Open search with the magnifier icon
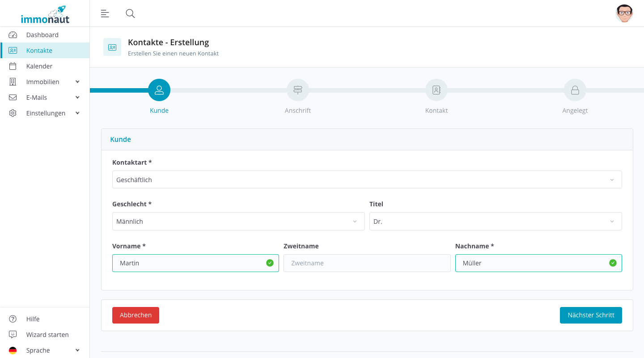 [x=130, y=13]
